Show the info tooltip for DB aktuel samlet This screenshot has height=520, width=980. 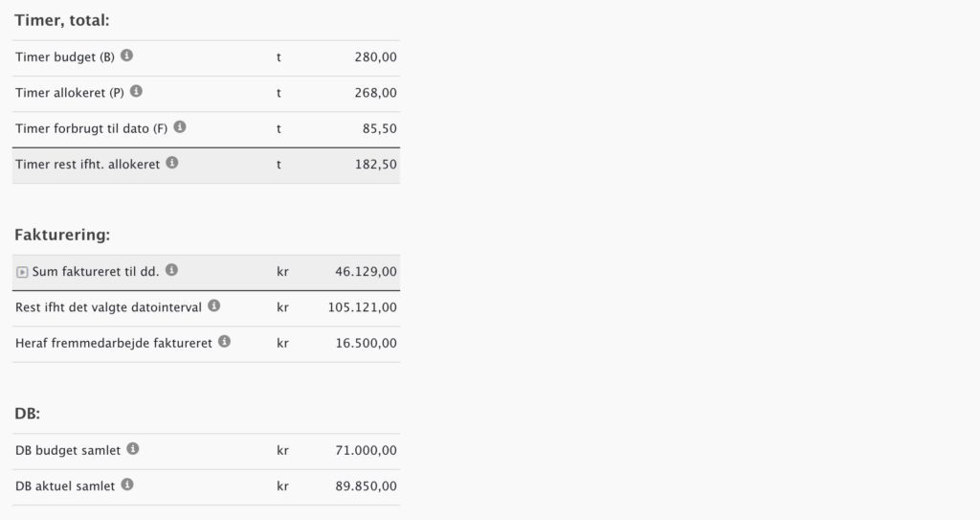[127, 485]
